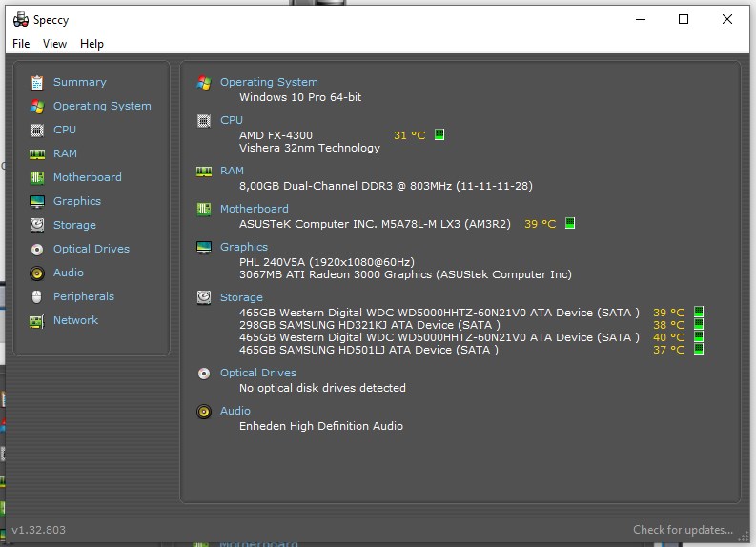
Task: Click the version number v1.32.803
Action: point(38,530)
